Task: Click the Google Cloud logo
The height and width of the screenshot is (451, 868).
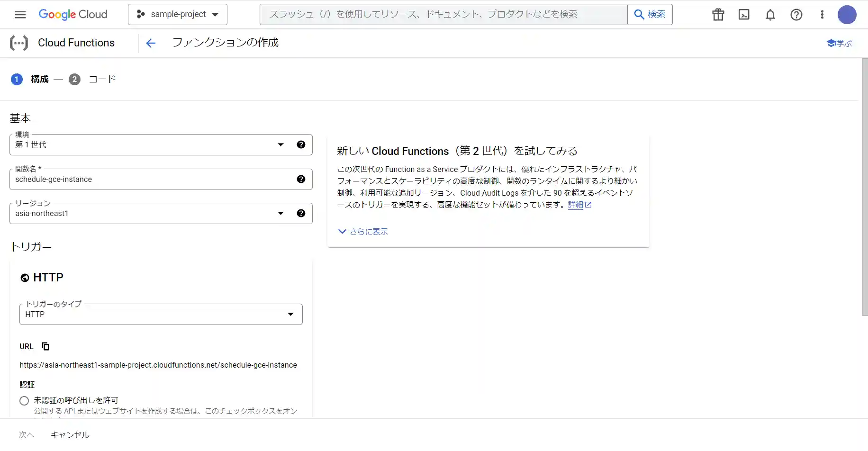Action: pos(73,14)
